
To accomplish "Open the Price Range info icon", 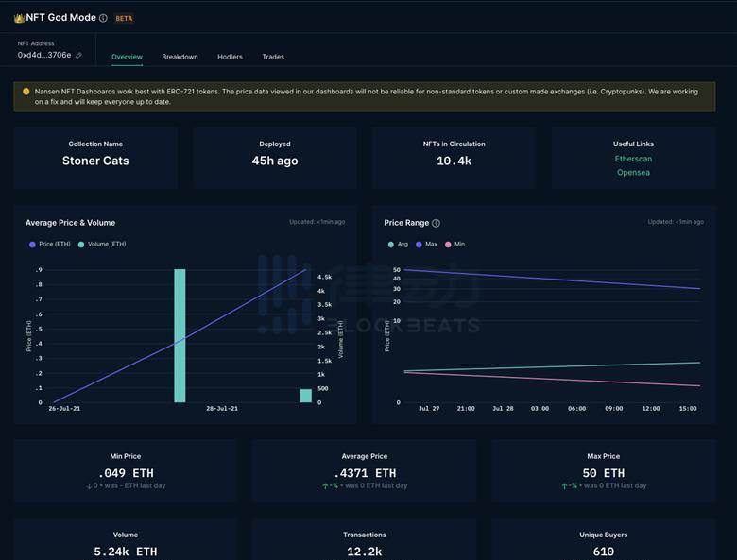I will click(x=437, y=223).
